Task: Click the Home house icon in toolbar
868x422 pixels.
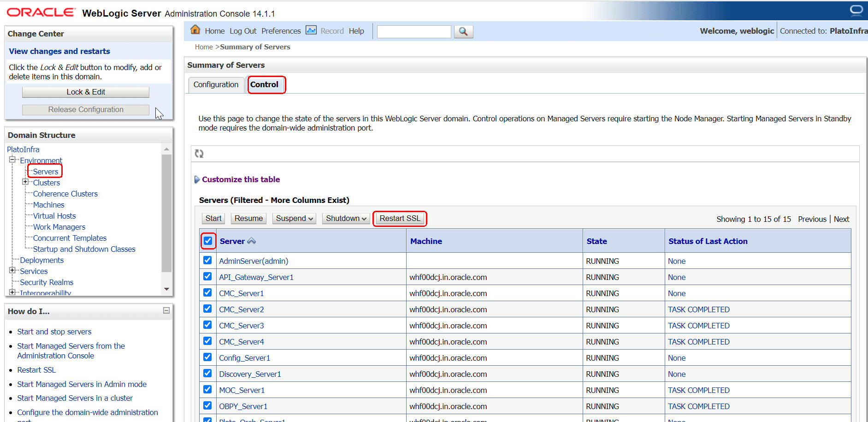Action: click(195, 30)
